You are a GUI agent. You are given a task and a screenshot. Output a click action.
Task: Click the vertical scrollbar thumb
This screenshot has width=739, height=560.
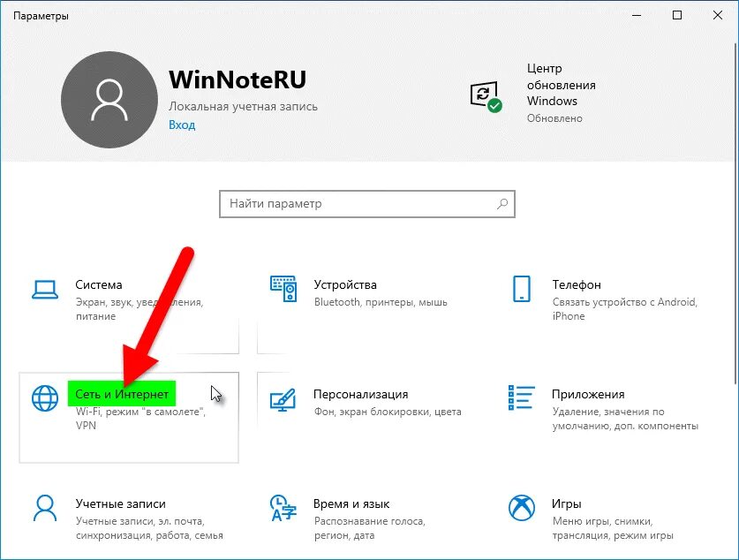coord(735,215)
